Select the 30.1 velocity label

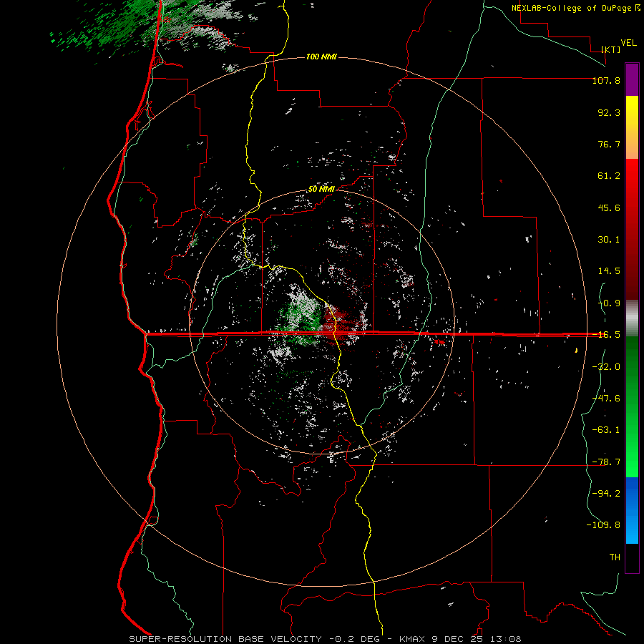pyautogui.click(x=609, y=240)
